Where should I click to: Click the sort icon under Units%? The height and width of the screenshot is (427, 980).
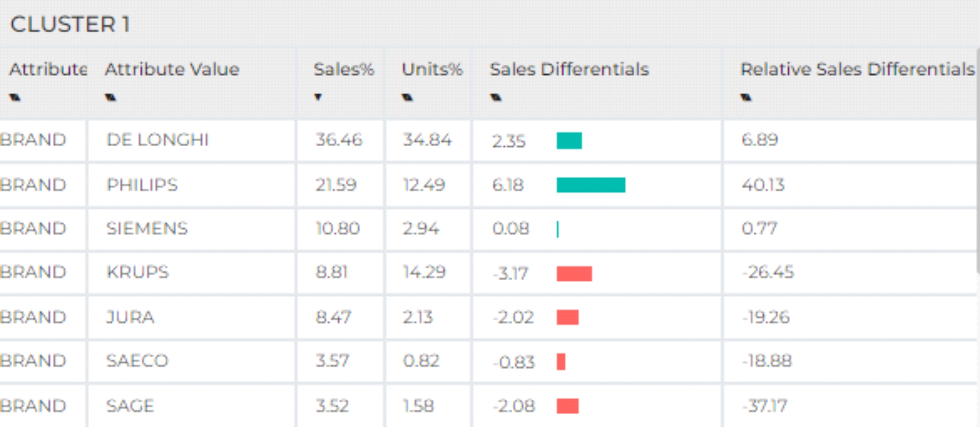[x=407, y=98]
